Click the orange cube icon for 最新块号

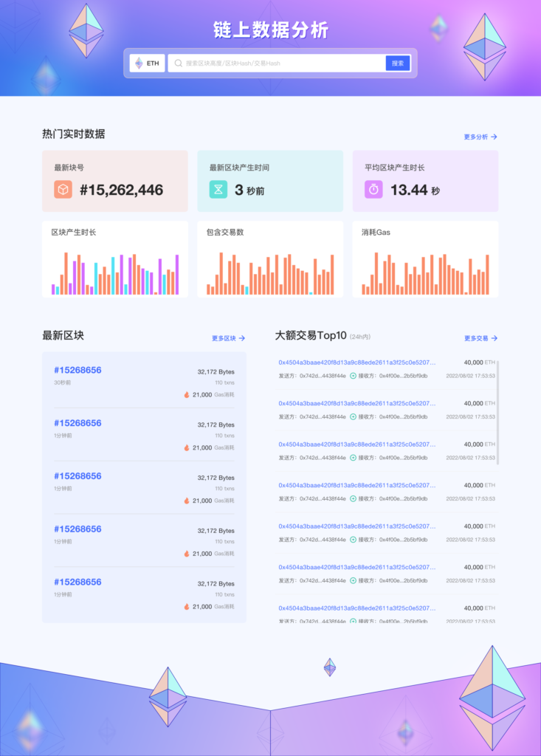pyautogui.click(x=63, y=190)
